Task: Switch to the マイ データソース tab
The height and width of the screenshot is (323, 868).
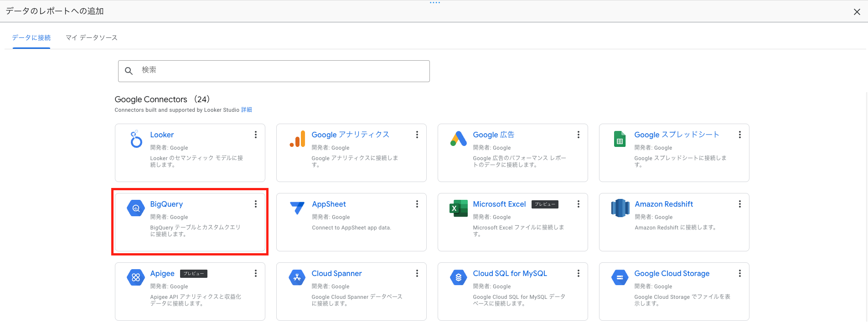Action: point(92,38)
